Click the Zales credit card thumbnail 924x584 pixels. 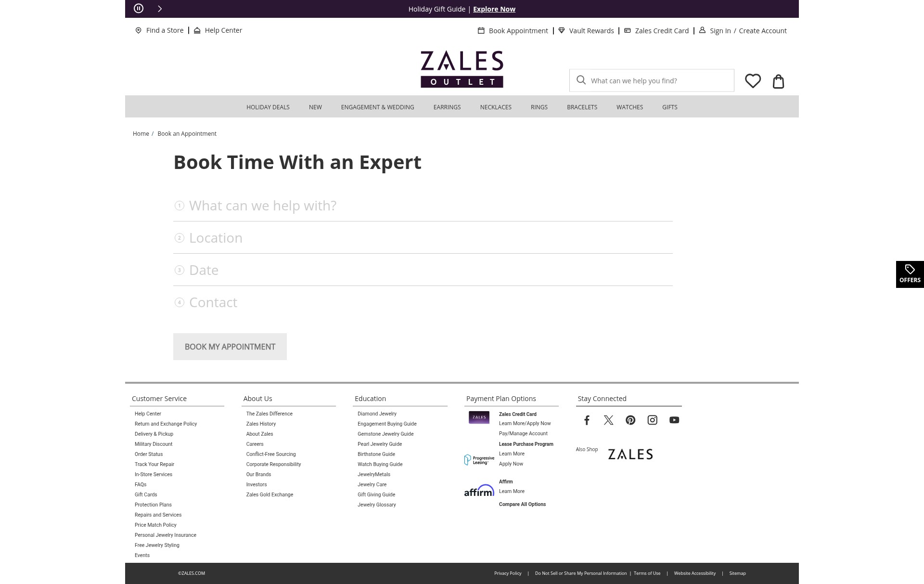click(x=479, y=417)
